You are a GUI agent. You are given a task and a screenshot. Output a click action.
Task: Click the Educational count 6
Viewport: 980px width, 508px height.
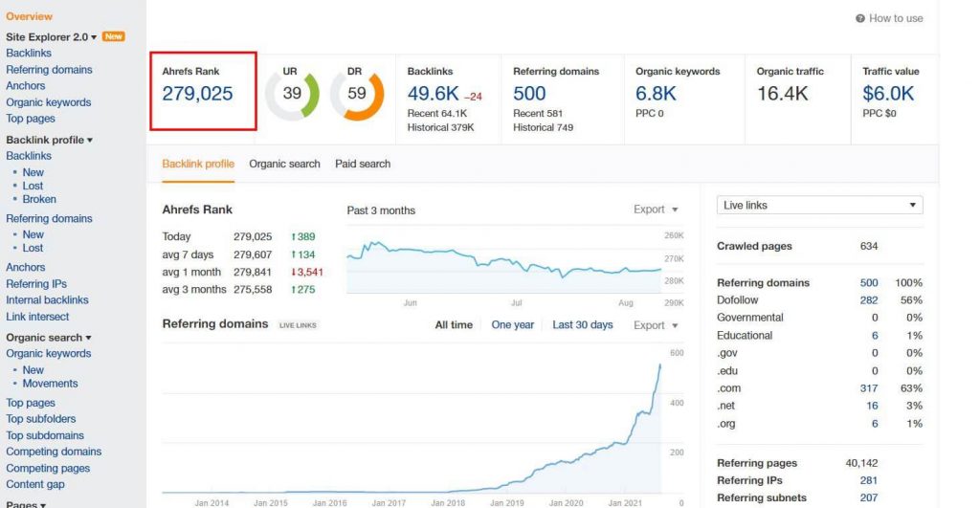click(875, 336)
